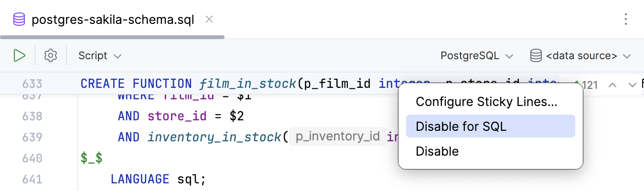Open the gear settings icon in toolbar
The image size is (644, 191).
click(50, 56)
